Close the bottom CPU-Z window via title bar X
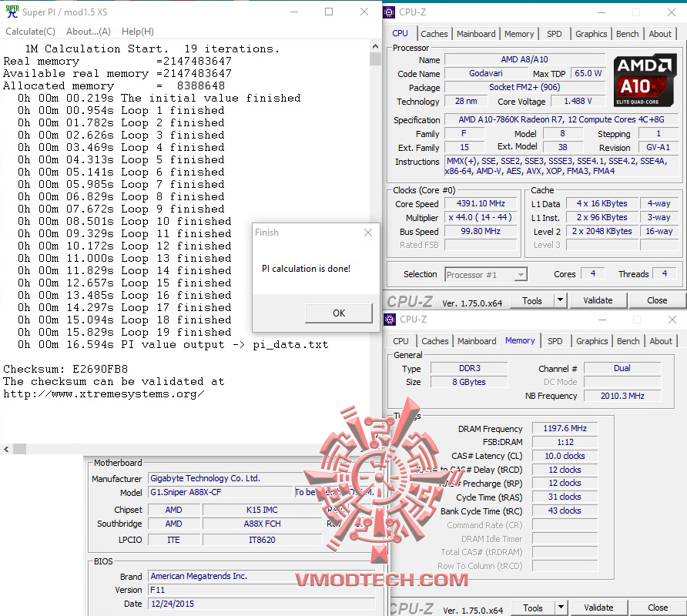Image resolution: width=687 pixels, height=616 pixels. point(672,320)
